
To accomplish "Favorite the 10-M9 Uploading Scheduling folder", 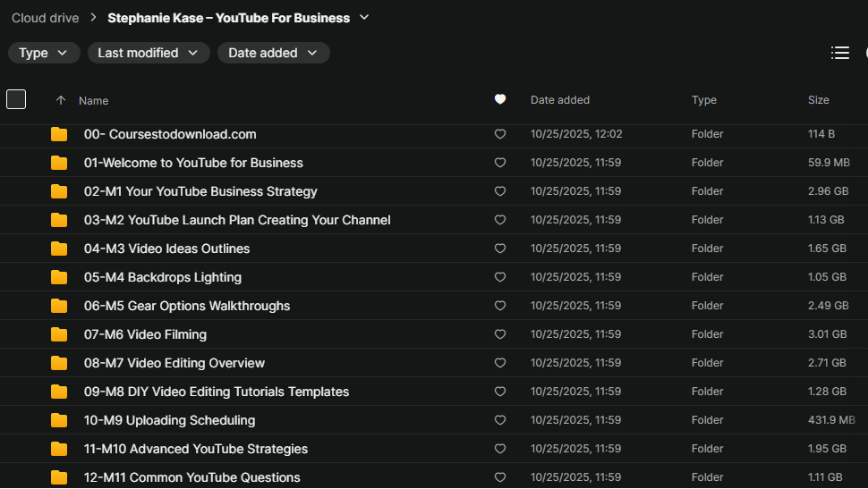I will coord(500,420).
